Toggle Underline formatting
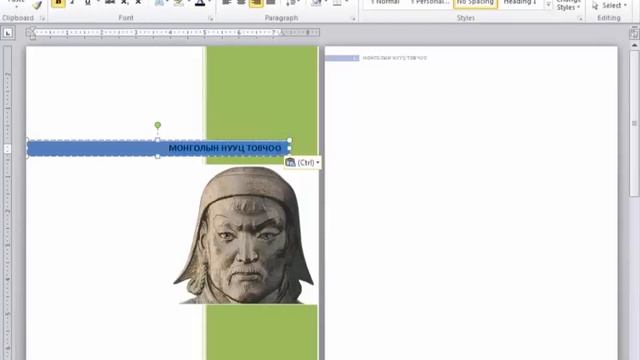640x360 pixels. pos(87,3)
